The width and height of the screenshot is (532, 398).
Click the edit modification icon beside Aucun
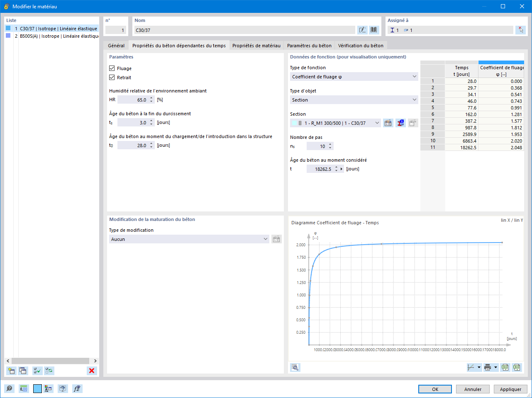click(276, 239)
